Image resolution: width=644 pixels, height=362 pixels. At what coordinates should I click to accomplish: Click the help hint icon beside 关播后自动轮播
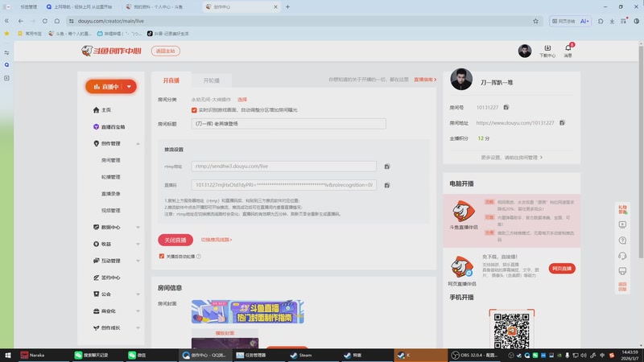[x=198, y=256]
